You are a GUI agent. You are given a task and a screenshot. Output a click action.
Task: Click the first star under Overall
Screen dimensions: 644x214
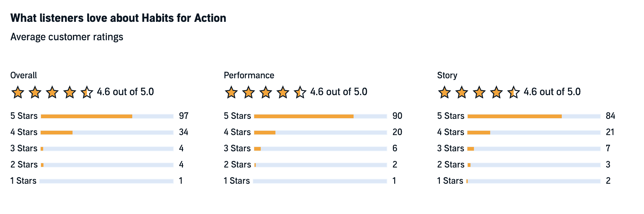click(x=18, y=93)
